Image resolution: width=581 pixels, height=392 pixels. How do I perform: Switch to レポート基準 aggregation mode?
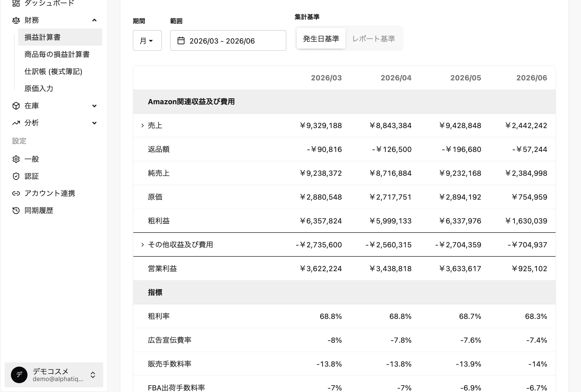(374, 39)
